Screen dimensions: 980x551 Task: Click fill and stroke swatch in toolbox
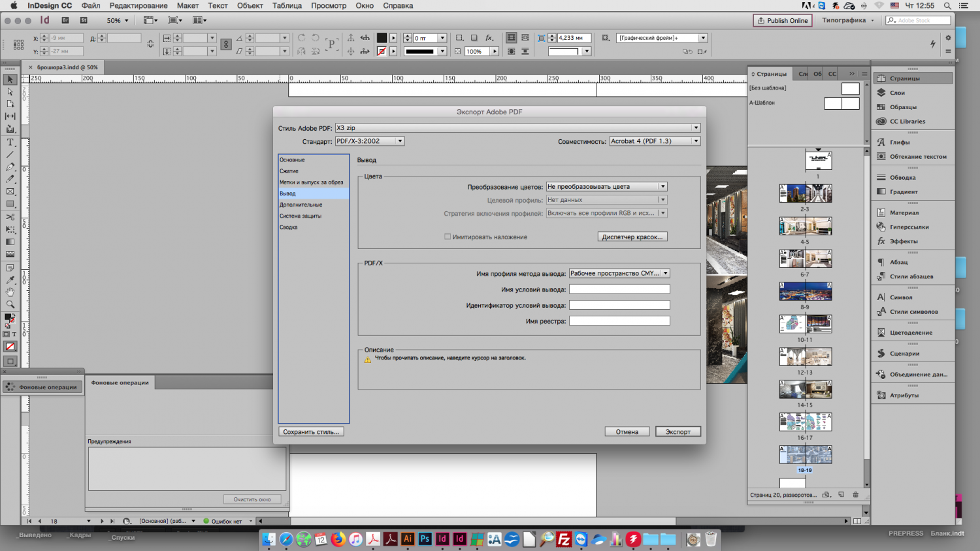point(10,318)
